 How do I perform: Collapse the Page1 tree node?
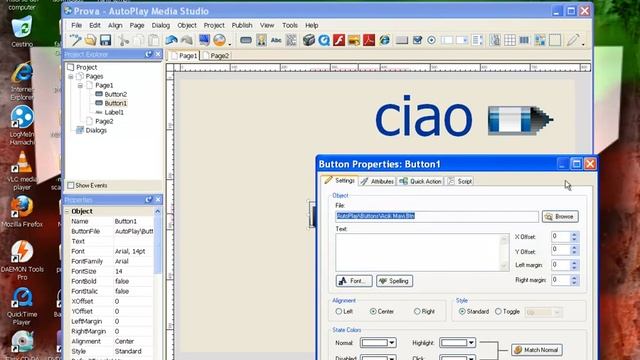coord(80,85)
